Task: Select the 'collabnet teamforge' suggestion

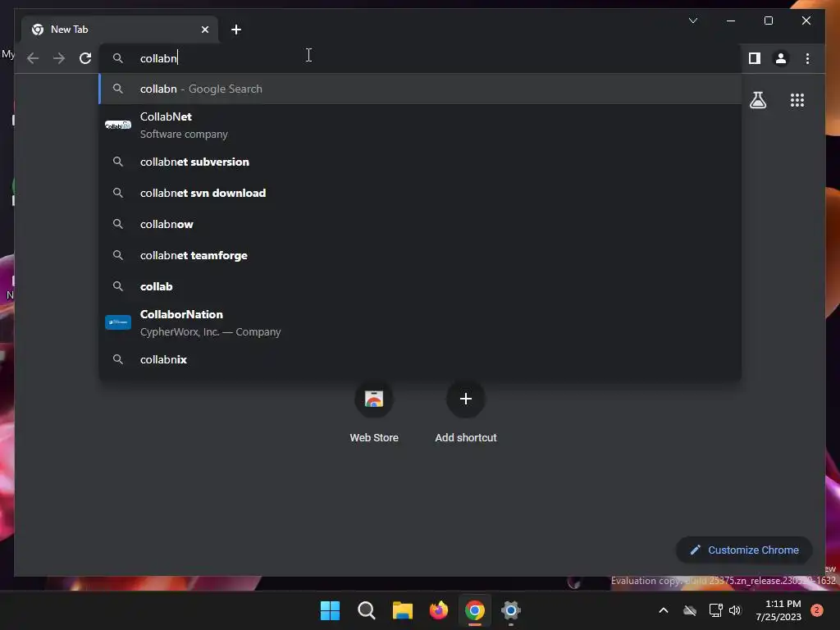Action: pos(421,255)
